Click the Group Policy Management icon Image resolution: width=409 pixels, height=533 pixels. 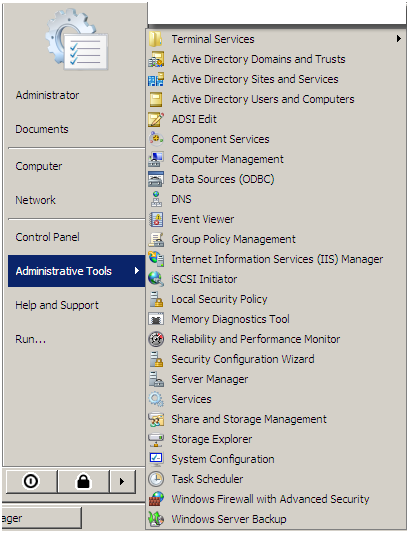coord(156,239)
